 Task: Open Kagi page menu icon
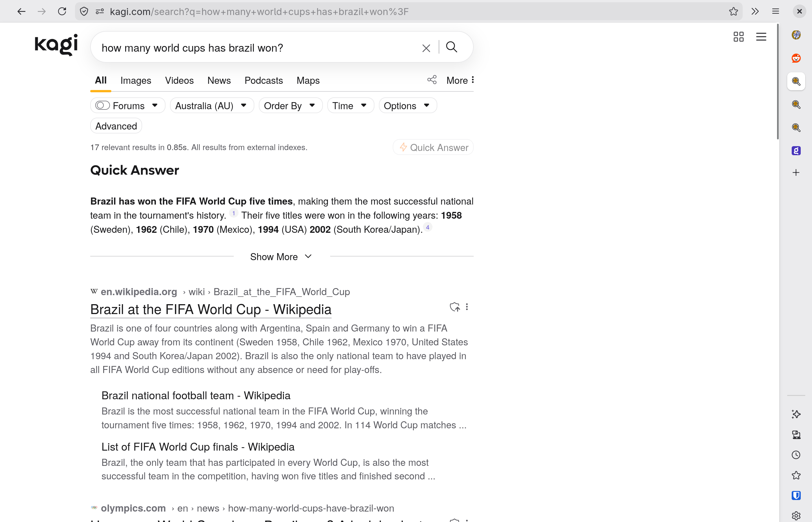761,37
